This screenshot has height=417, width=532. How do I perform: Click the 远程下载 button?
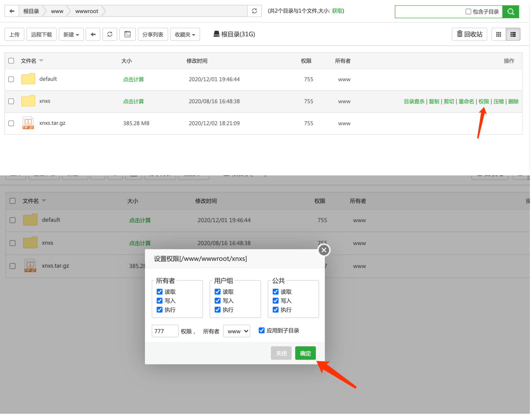coord(42,35)
